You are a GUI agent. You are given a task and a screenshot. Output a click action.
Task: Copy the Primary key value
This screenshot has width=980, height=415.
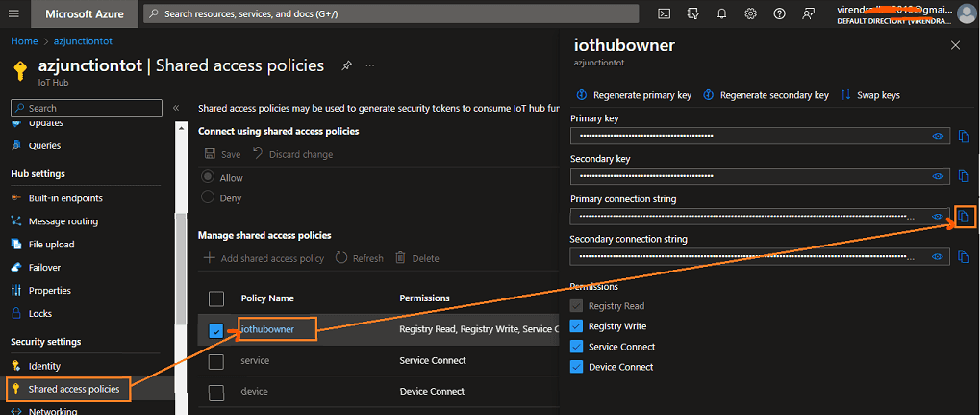pyautogui.click(x=965, y=136)
